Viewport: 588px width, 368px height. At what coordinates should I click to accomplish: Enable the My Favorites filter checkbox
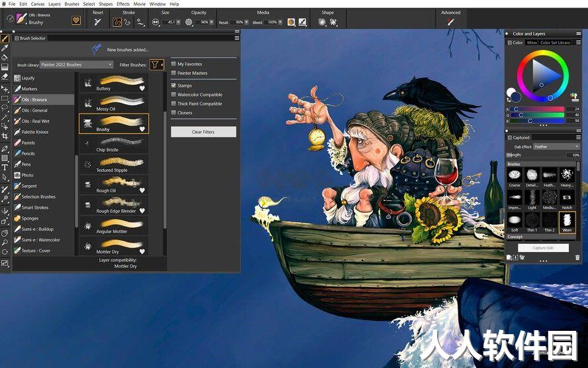point(173,64)
